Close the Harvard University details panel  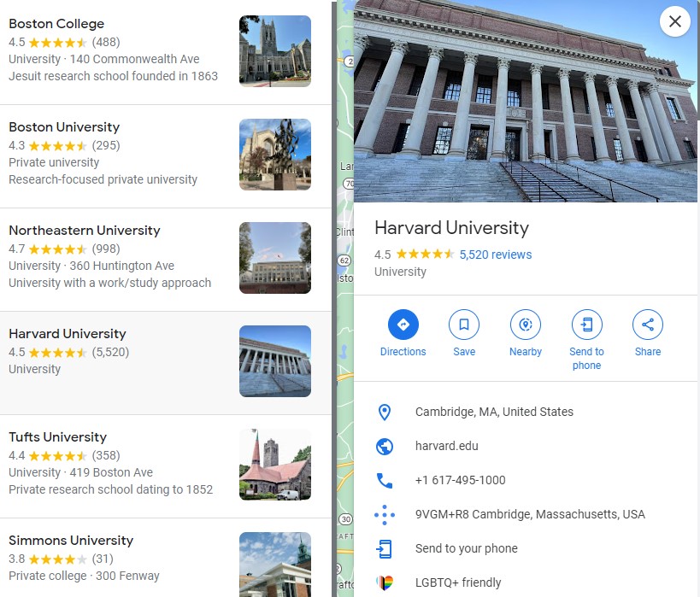[x=674, y=21]
